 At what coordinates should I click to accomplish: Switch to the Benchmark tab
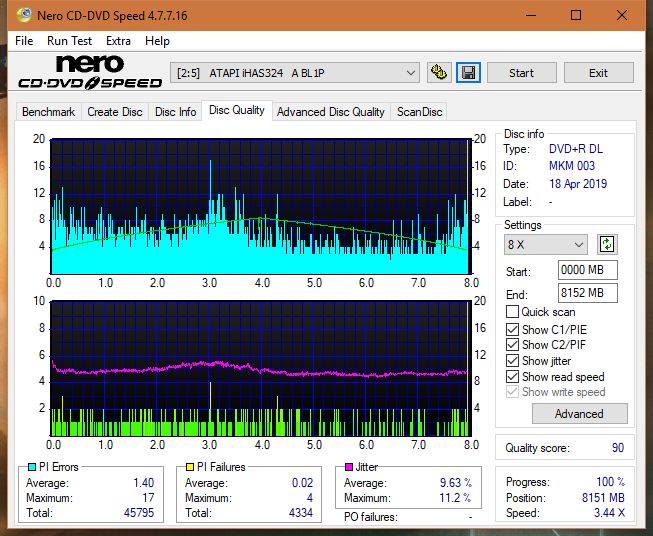click(x=49, y=112)
